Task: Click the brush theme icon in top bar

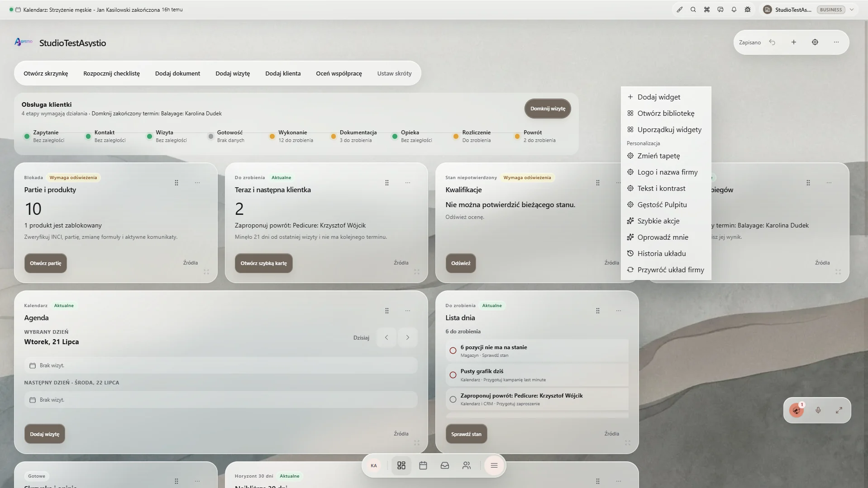Action: click(x=679, y=9)
